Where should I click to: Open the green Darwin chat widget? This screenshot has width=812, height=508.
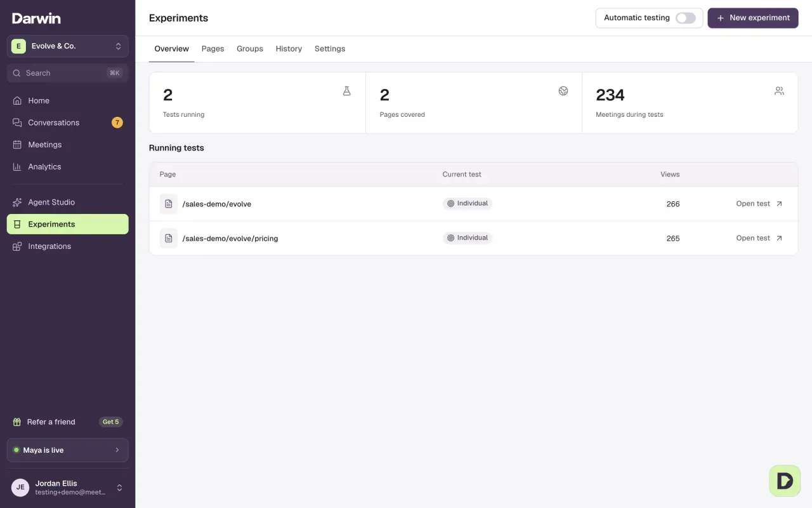coord(785,481)
